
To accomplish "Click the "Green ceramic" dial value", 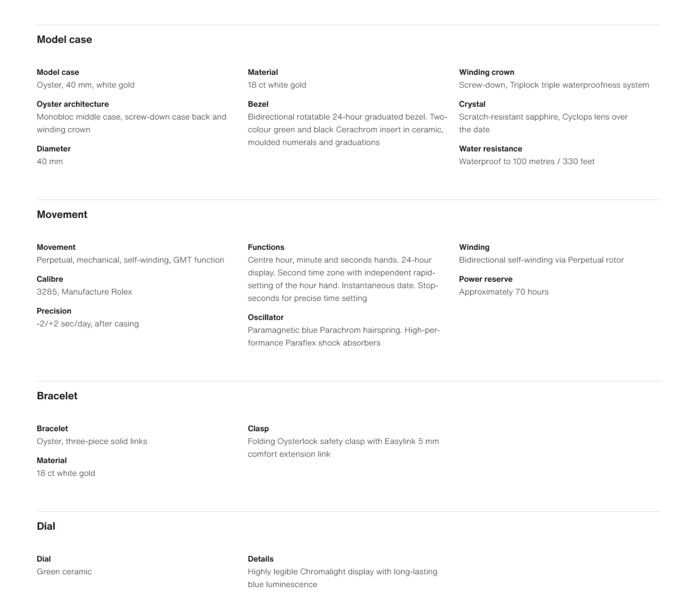I will point(64,571).
